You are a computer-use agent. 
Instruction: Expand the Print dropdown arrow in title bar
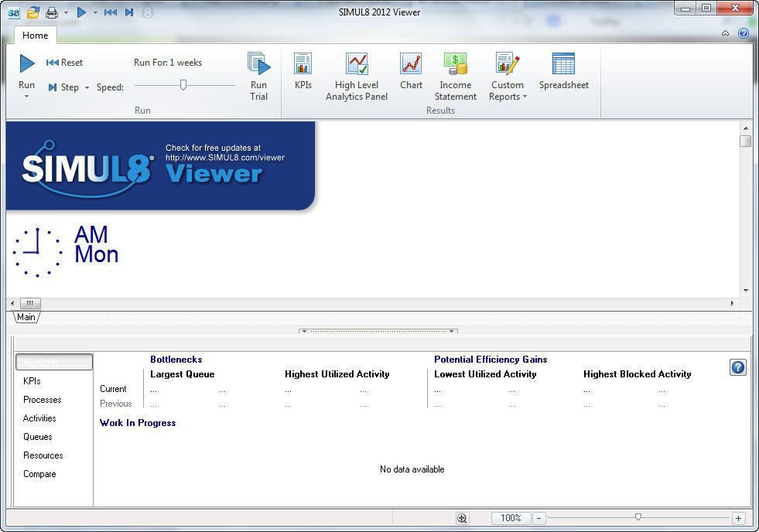pos(67,12)
